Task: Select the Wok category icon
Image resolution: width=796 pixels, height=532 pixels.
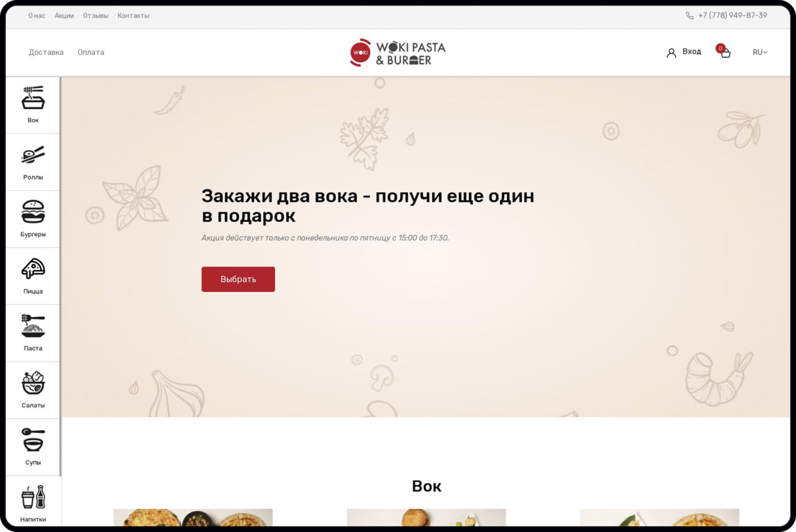Action: click(x=33, y=98)
